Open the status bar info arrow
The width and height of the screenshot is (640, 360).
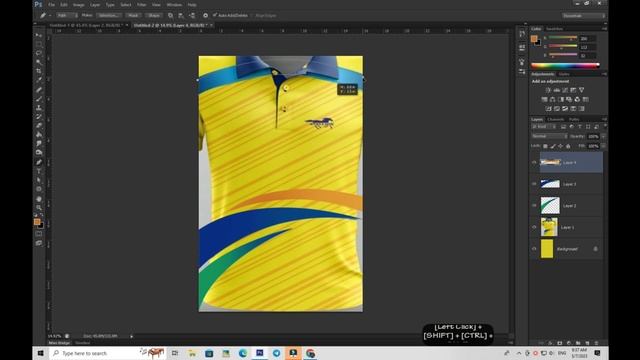131,336
